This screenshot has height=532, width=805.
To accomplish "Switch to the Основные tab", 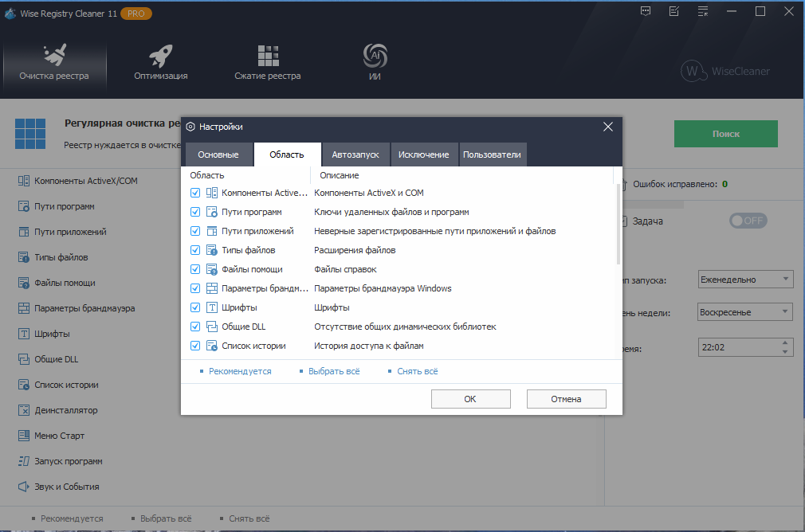I will coord(218,155).
